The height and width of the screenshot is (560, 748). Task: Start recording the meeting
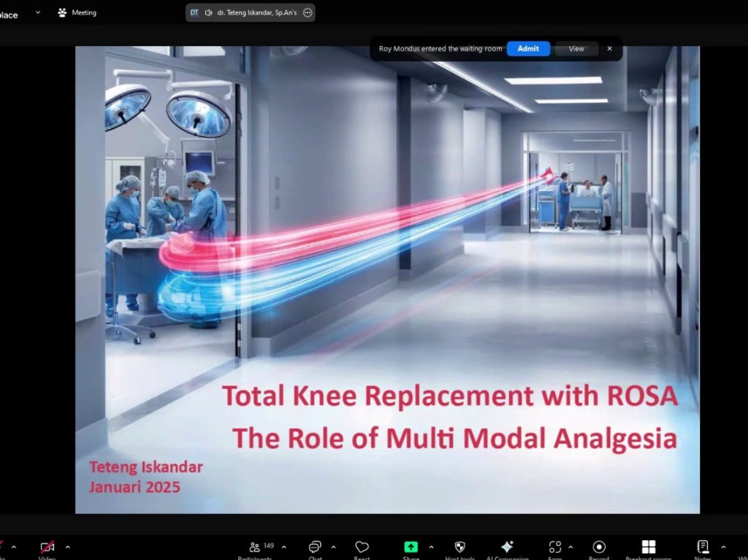coord(599,548)
